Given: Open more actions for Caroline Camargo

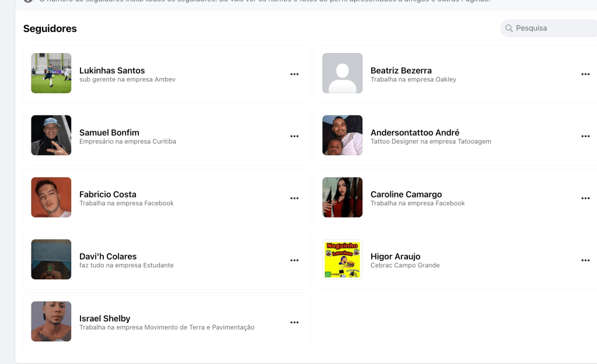Looking at the screenshot, I should click(x=585, y=198).
